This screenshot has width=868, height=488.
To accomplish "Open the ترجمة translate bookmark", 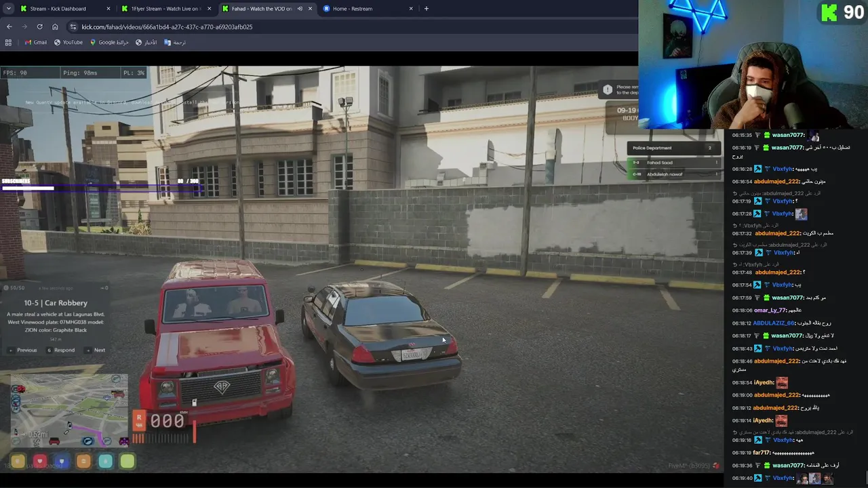I will pos(175,42).
